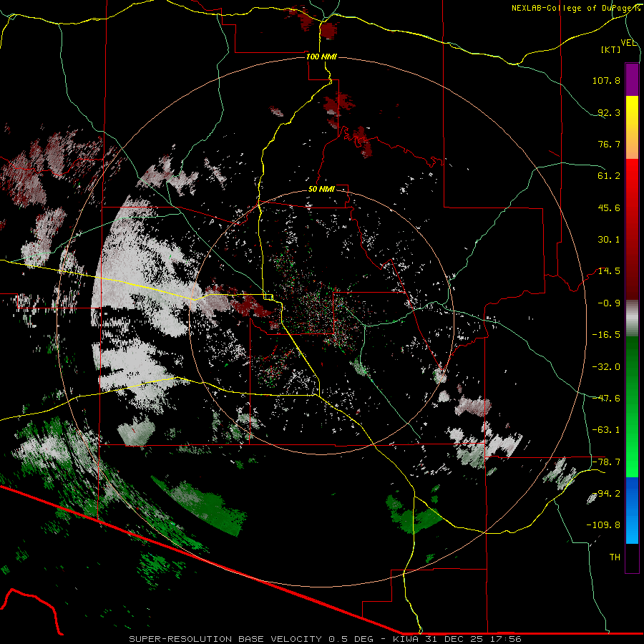The width and height of the screenshot is (644, 644).
Task: Click the 45.6 velocity scale value
Action: (609, 208)
